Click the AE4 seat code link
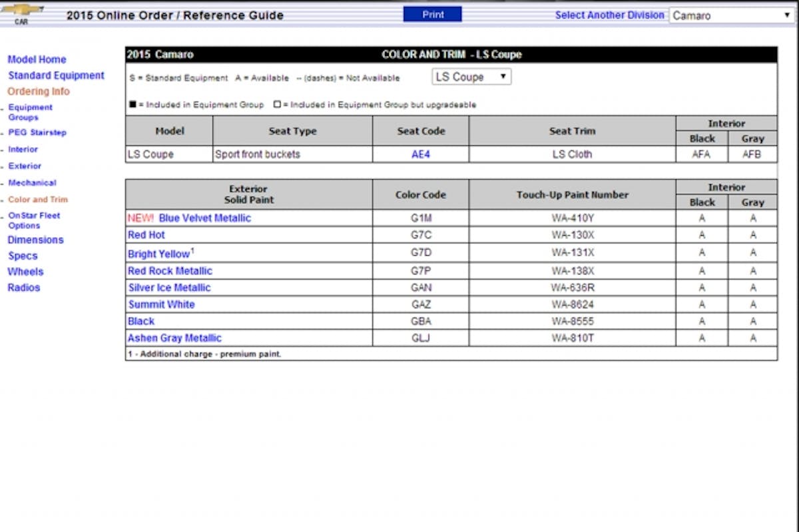The width and height of the screenshot is (799, 532). click(x=421, y=154)
